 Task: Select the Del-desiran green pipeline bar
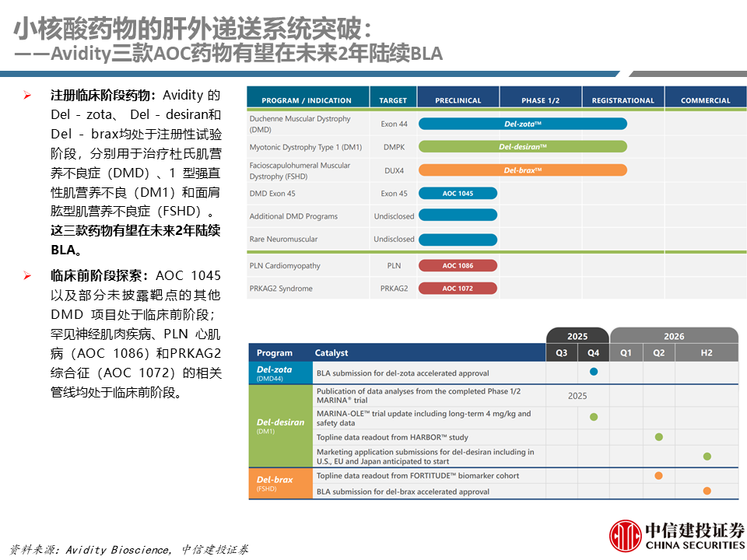click(523, 147)
